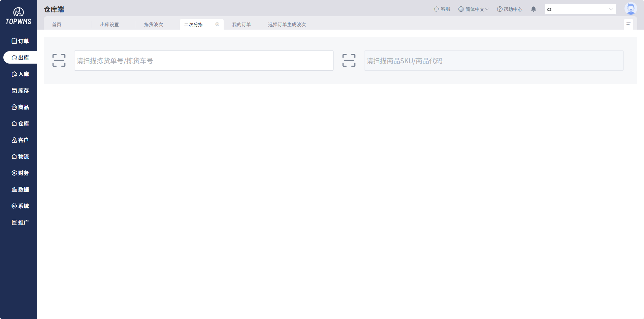This screenshot has height=319, width=644.
Task: Expand the 简体中文 language dropdown
Action: click(473, 9)
